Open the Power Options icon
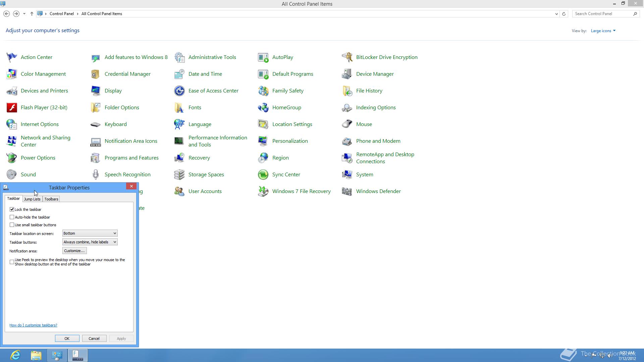Screen dimensions: 644x362 tap(12, 158)
